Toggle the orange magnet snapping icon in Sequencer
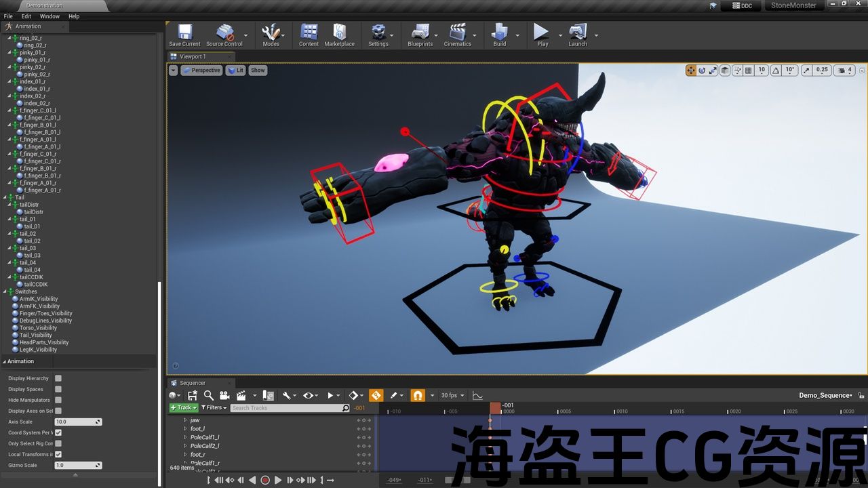Viewport: 868px width, 488px height. (x=418, y=395)
